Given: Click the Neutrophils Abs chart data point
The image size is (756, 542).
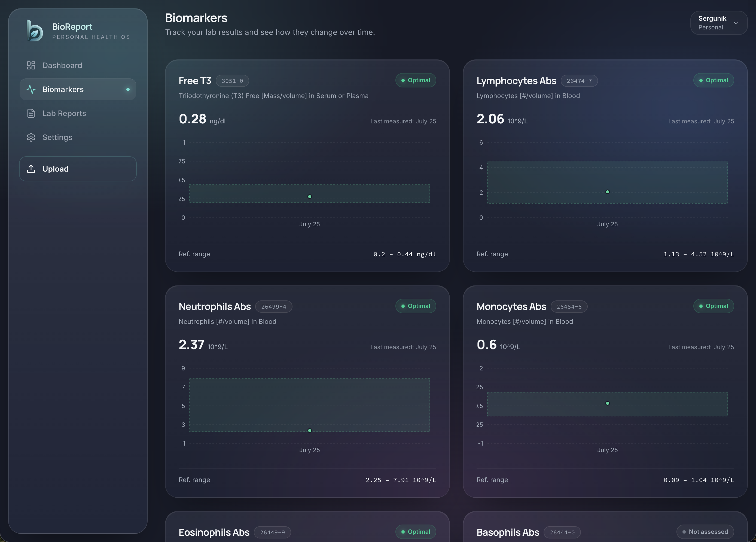Looking at the screenshot, I should pos(310,430).
